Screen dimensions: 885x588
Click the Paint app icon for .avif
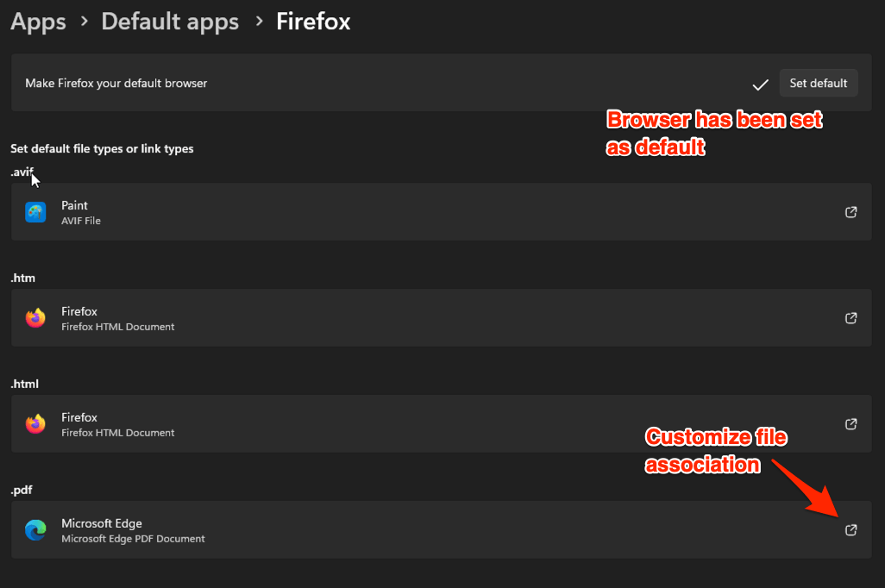(35, 211)
